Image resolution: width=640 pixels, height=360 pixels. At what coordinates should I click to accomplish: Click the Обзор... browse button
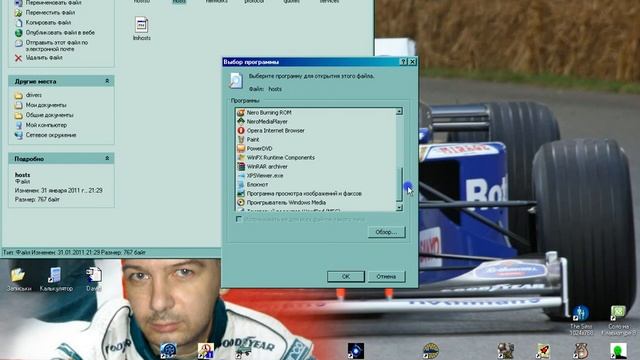pyautogui.click(x=386, y=232)
